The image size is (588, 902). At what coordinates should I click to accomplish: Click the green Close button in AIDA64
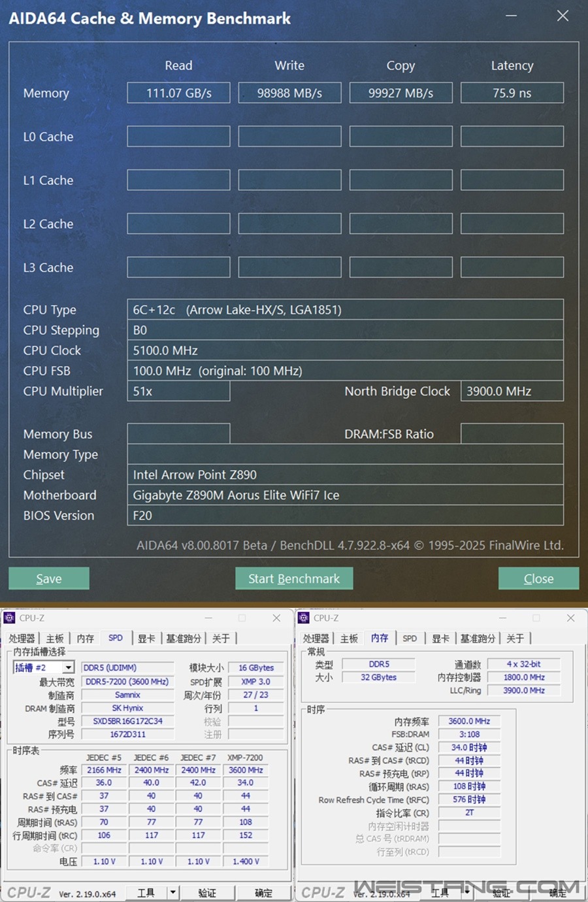coord(538,578)
